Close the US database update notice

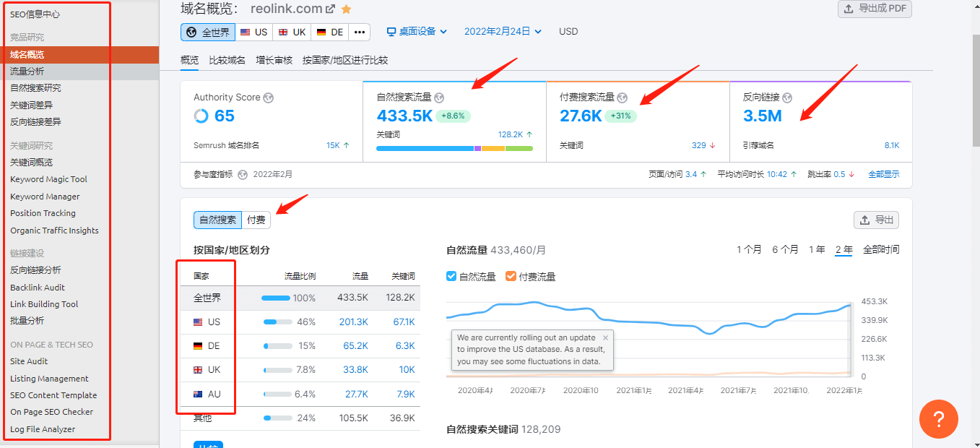(x=605, y=337)
